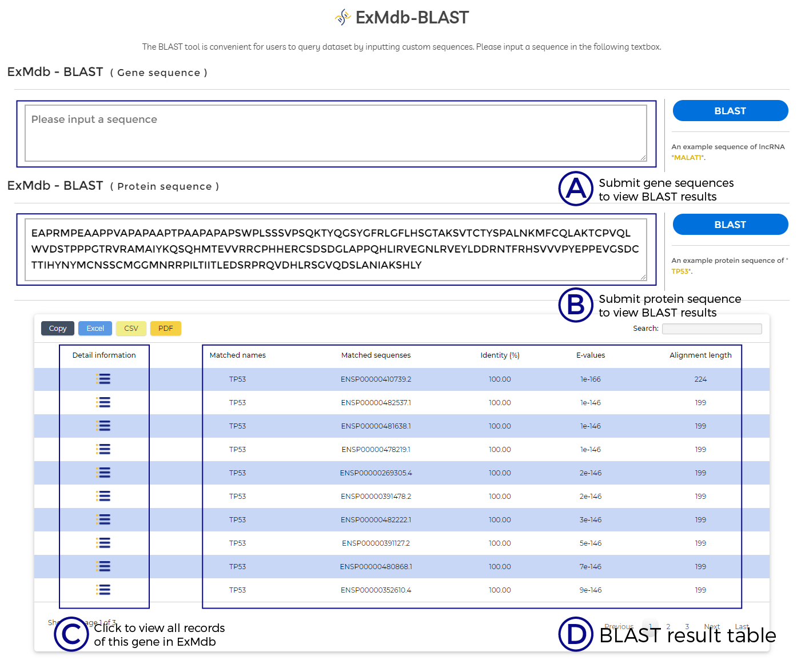Export results to Excel

95,329
